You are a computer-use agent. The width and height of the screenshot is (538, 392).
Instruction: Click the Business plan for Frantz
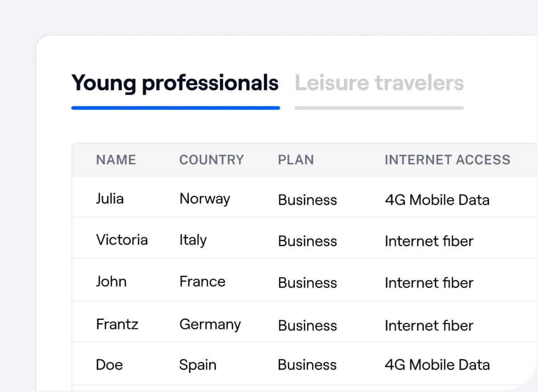point(307,326)
